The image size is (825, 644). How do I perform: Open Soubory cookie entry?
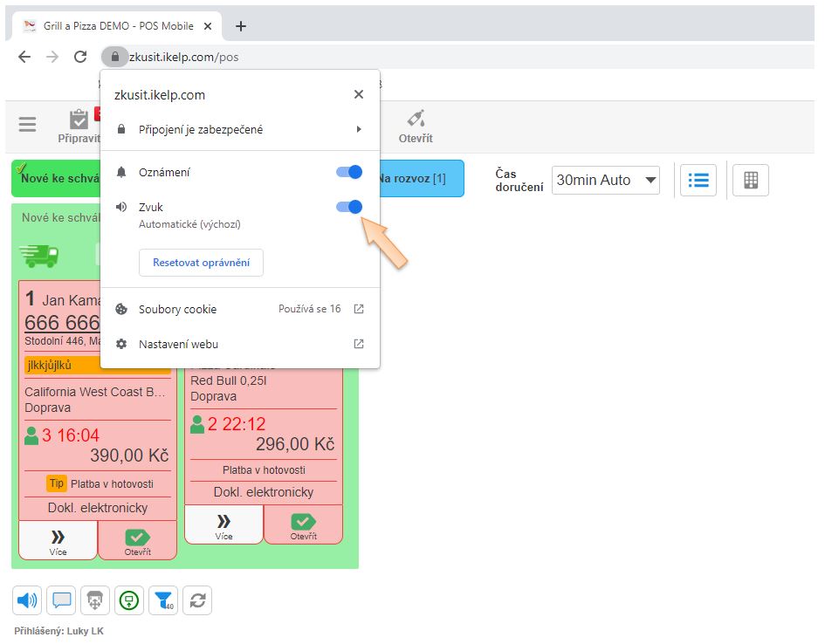tap(239, 309)
